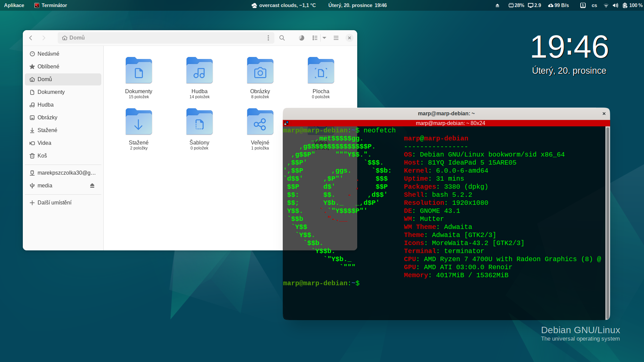Toggle list view in Files

click(x=315, y=38)
